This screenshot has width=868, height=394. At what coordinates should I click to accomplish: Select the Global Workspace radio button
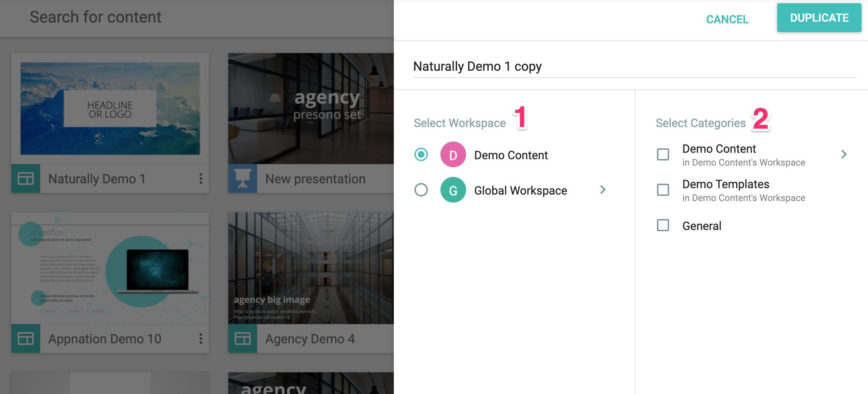[421, 190]
